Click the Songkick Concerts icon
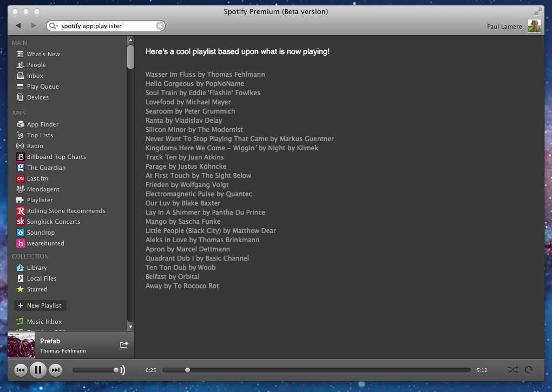Viewport: 552px width, 392px height. click(21, 222)
